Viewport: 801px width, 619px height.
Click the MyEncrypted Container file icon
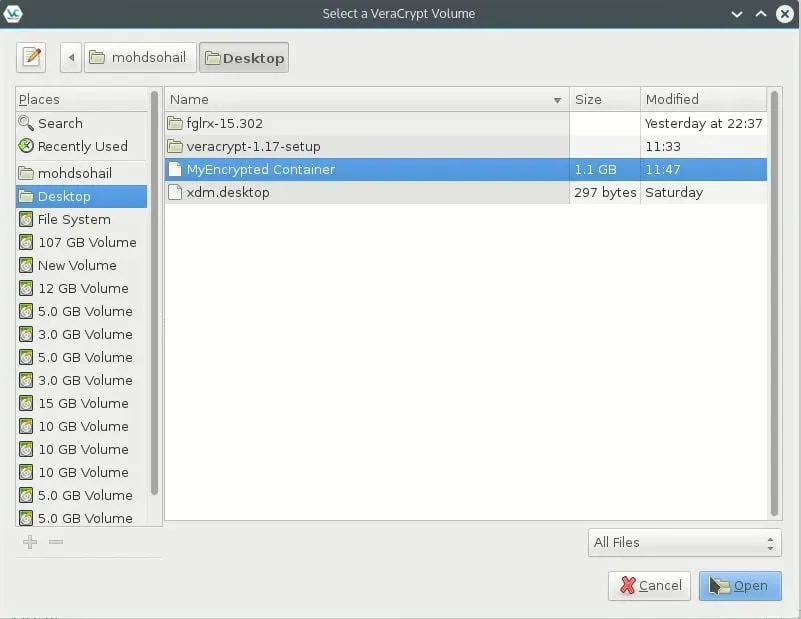pos(175,169)
